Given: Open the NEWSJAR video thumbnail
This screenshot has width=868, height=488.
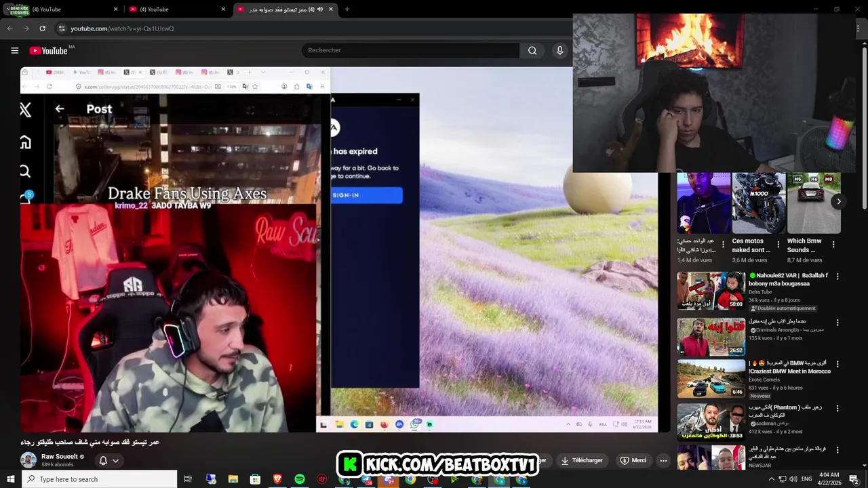Looking at the screenshot, I should 711,457.
